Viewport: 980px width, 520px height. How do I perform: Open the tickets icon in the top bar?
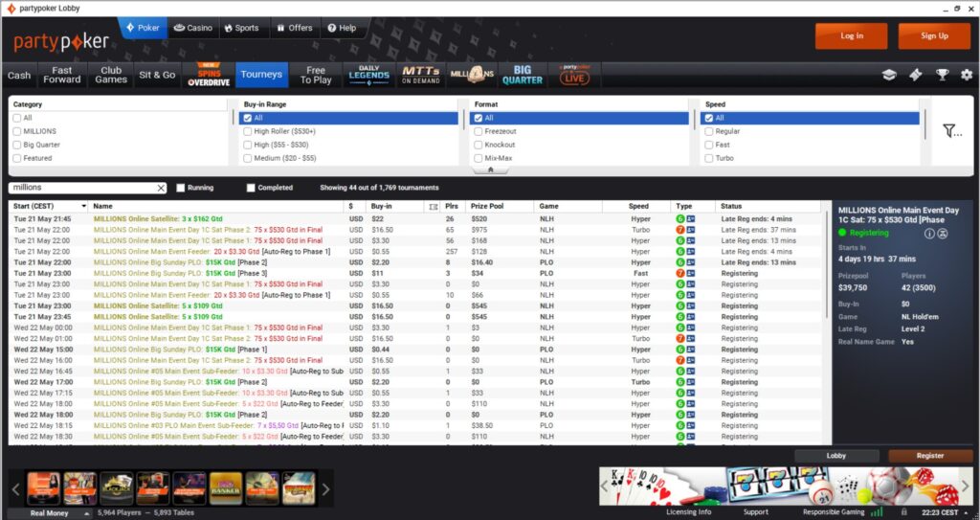(916, 75)
